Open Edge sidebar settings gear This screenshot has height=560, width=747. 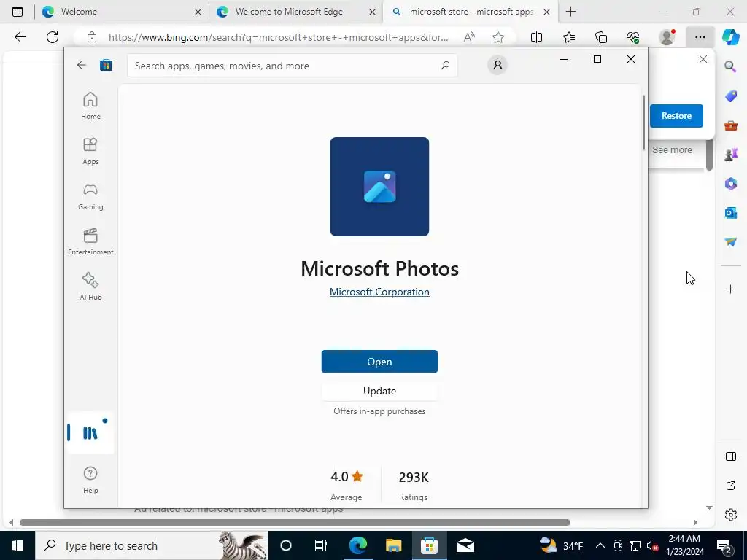(730, 515)
